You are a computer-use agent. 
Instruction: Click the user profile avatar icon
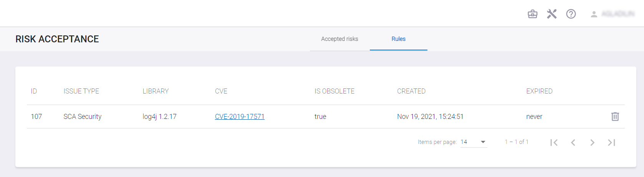point(594,14)
